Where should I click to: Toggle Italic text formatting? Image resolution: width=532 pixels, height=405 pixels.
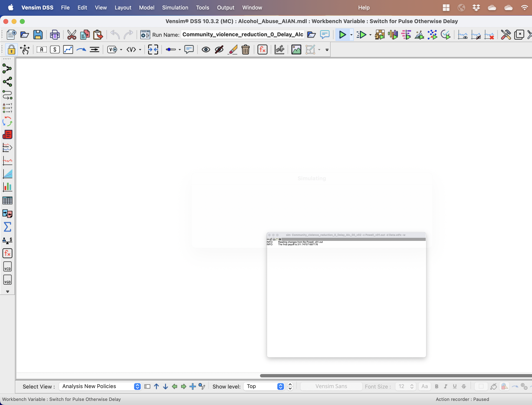click(x=446, y=386)
